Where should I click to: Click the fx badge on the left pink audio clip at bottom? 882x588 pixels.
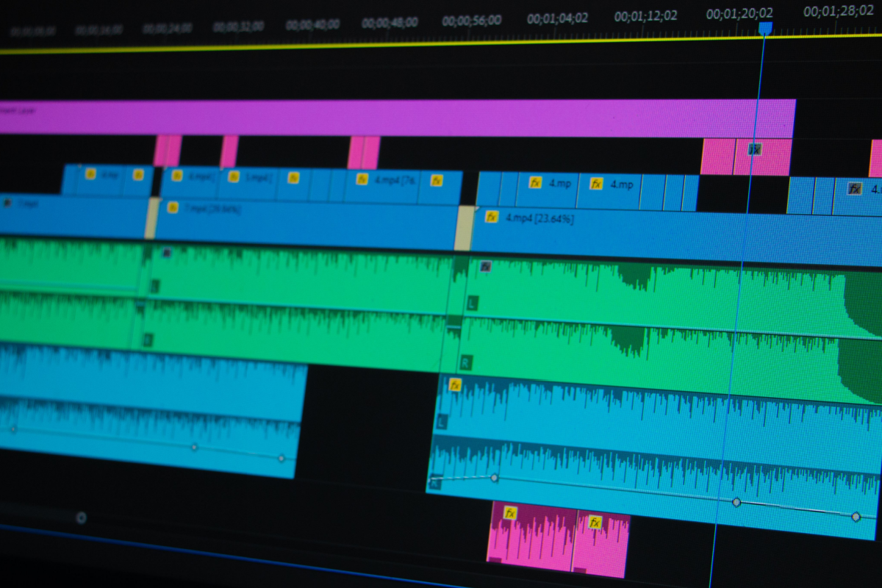pos(510,513)
